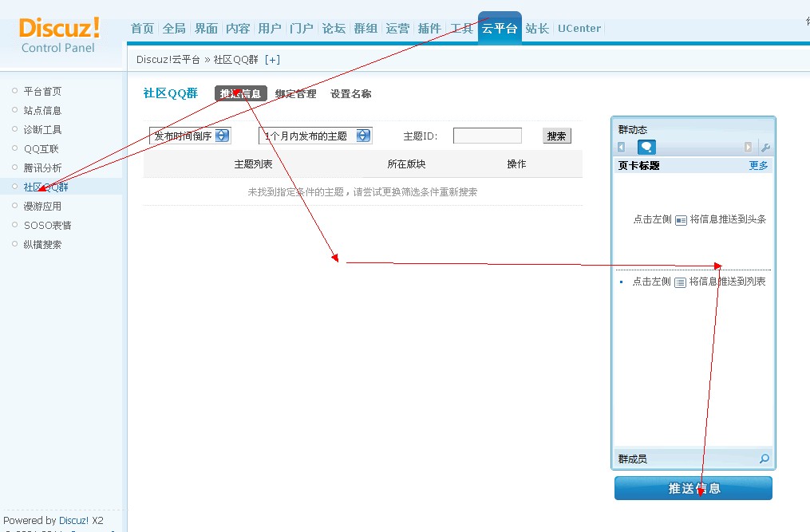The height and width of the screenshot is (532, 810).
Task: Open the 站长 top menu
Action: click(x=537, y=29)
